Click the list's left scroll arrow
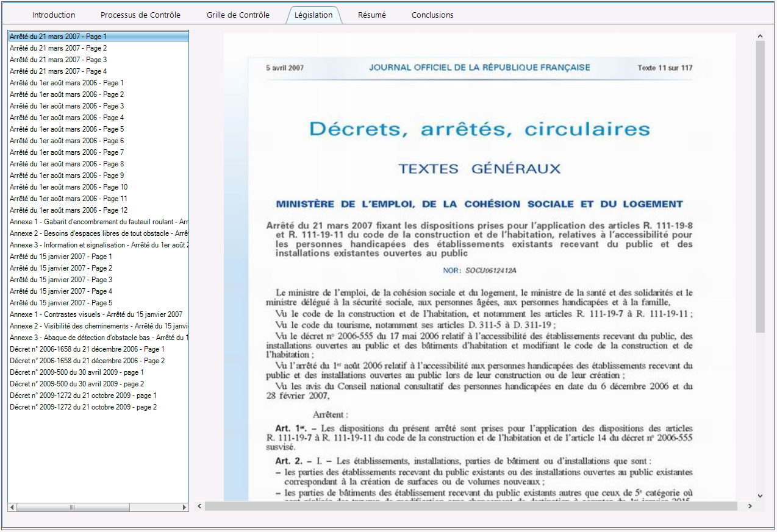Image resolution: width=777 pixels, height=532 pixels. point(12,507)
